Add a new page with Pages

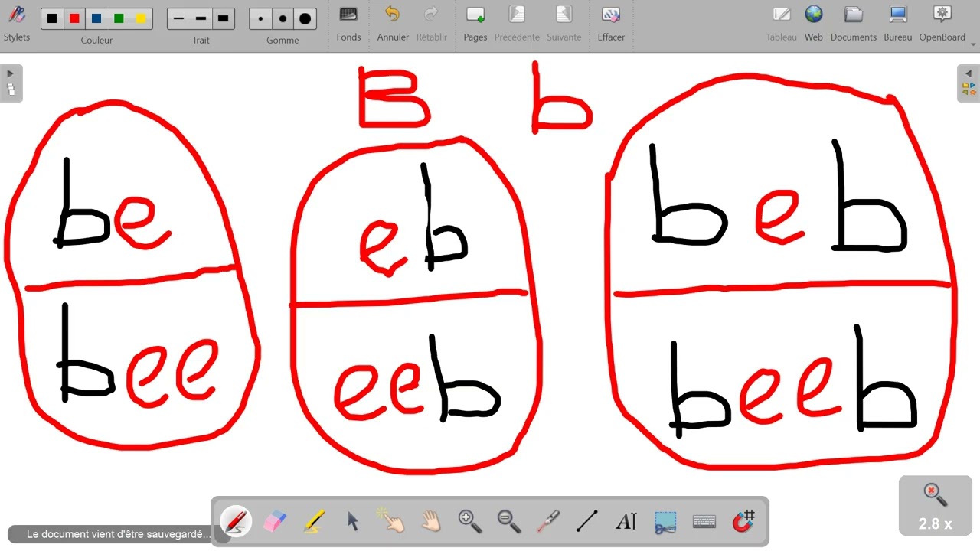[x=475, y=23]
